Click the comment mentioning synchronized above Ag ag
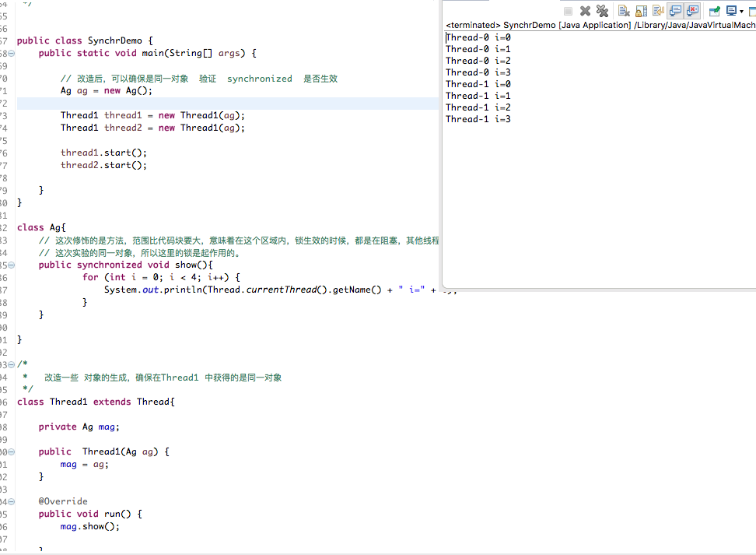This screenshot has height=555, width=756. [199, 79]
